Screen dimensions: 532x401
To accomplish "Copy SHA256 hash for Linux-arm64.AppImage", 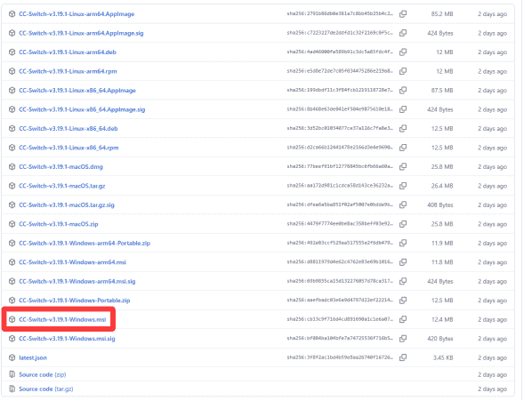I will point(403,14).
